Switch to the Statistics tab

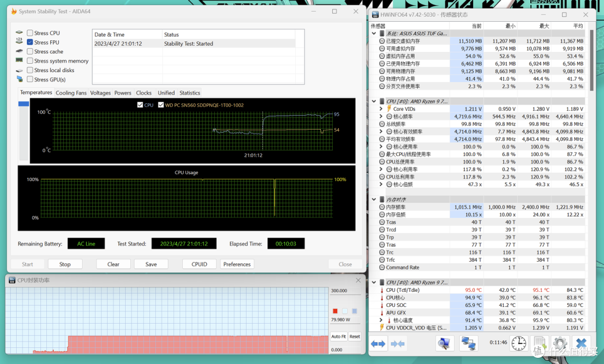pos(190,93)
